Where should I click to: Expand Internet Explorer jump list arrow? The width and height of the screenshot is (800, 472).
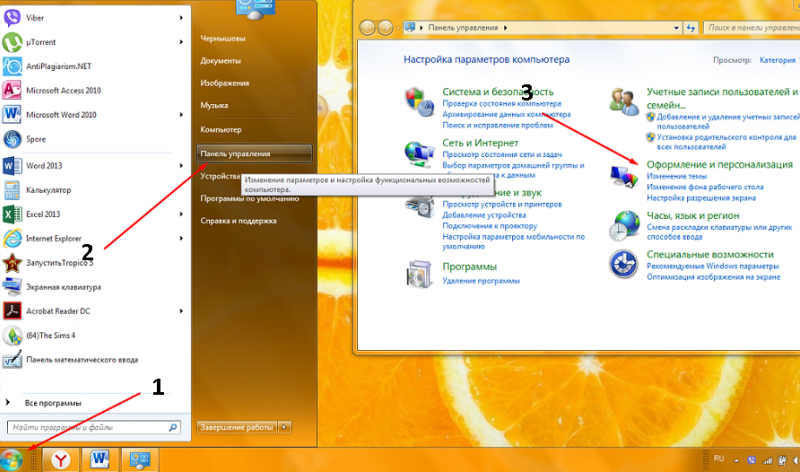tap(181, 238)
